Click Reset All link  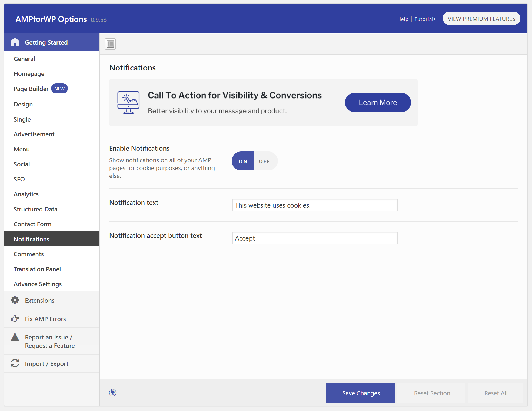point(496,393)
